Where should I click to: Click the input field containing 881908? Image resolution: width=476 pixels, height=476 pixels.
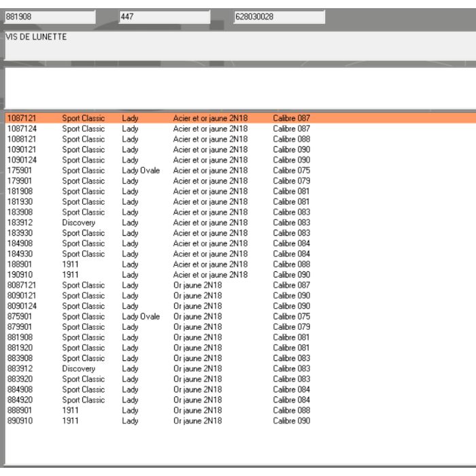[x=50, y=17]
